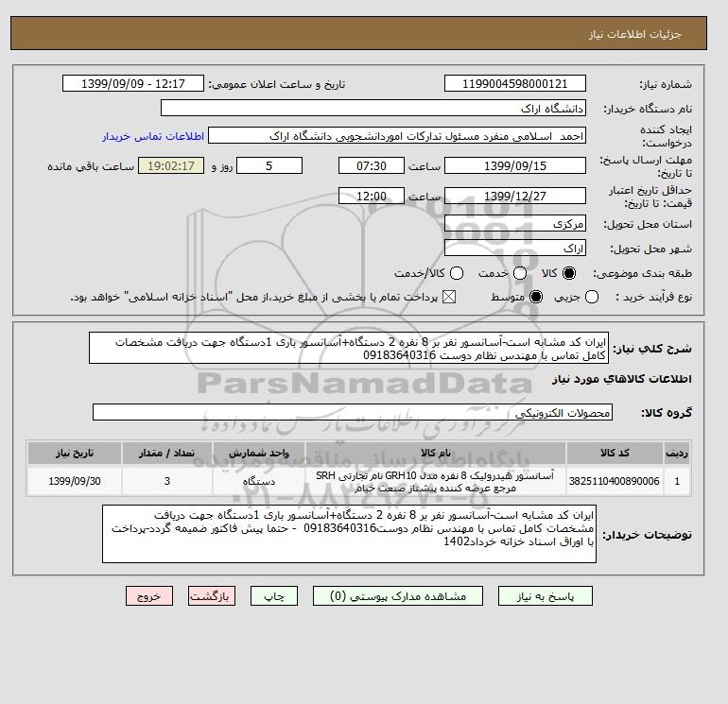This screenshot has width=728, height=704.
Task: Click the hydraulic elevator GRH10 product name cell
Action: [436, 481]
